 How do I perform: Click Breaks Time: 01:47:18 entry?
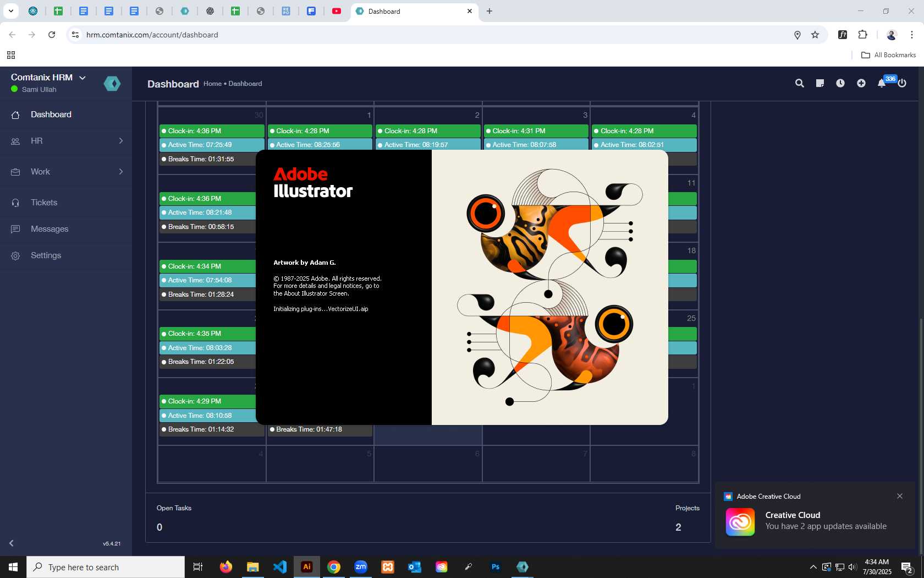pos(320,429)
